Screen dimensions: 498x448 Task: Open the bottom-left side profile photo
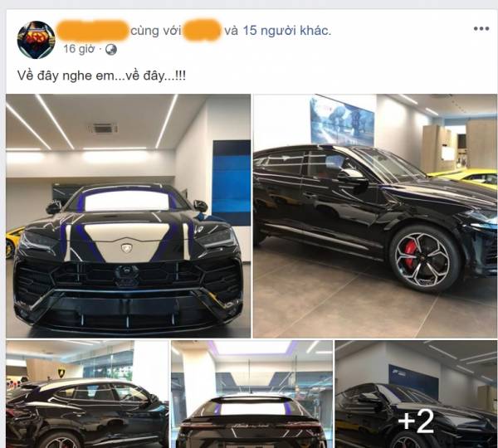click(x=87, y=394)
